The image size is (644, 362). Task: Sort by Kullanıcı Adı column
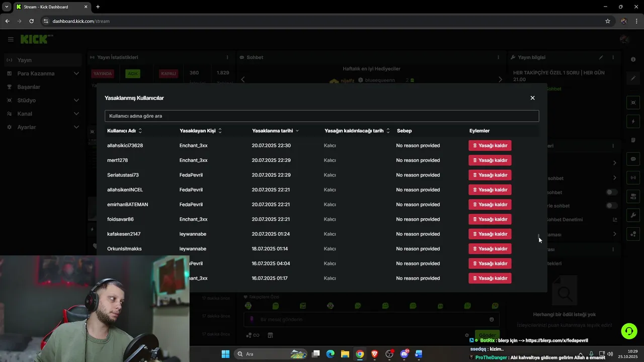click(125, 131)
